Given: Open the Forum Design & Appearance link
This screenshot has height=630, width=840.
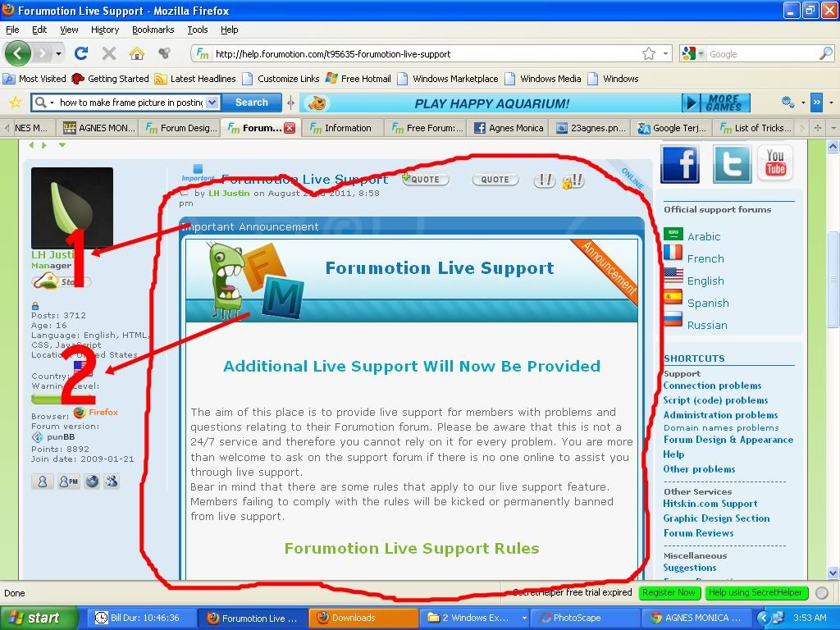Looking at the screenshot, I should coord(728,440).
